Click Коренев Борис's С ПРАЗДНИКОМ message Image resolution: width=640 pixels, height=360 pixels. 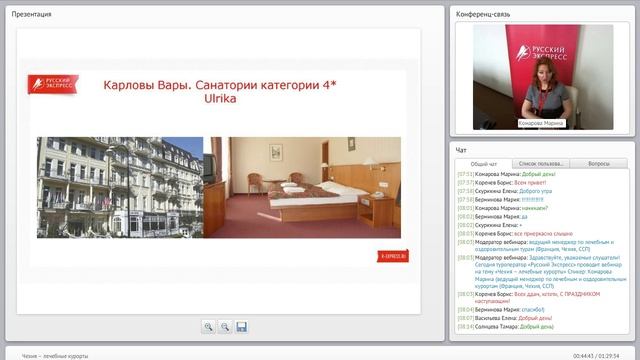coord(529,297)
